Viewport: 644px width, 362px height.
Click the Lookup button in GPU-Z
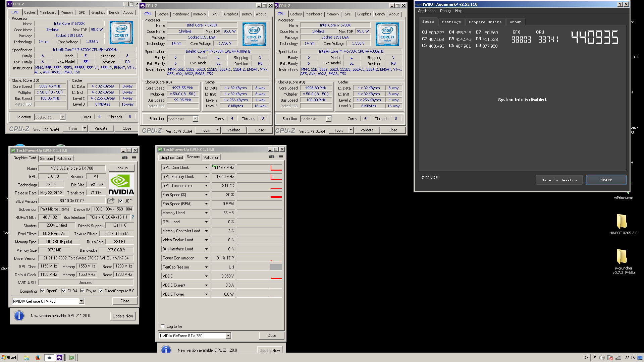[121, 168]
